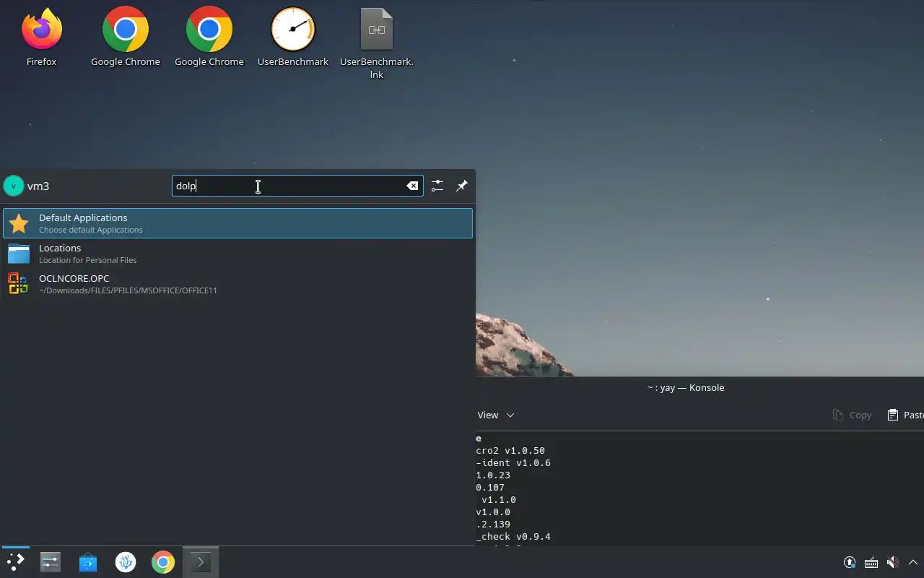Open Default Applications result
924x578 pixels.
pos(237,223)
